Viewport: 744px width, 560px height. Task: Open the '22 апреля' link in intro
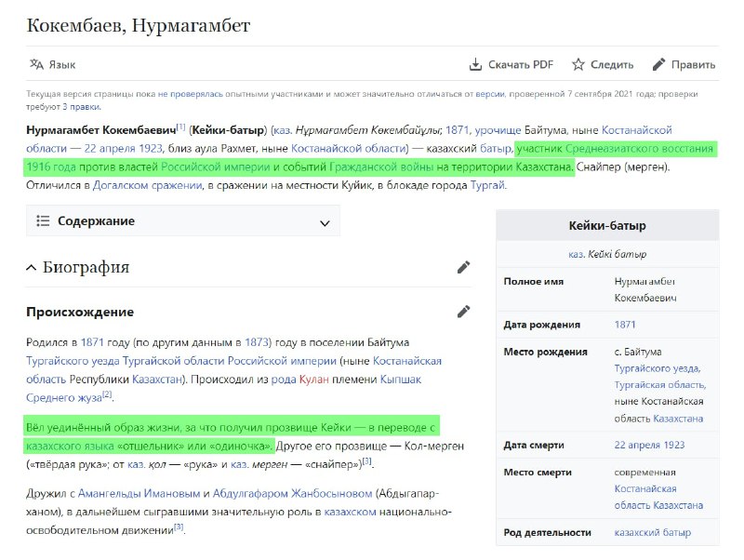tap(110, 149)
